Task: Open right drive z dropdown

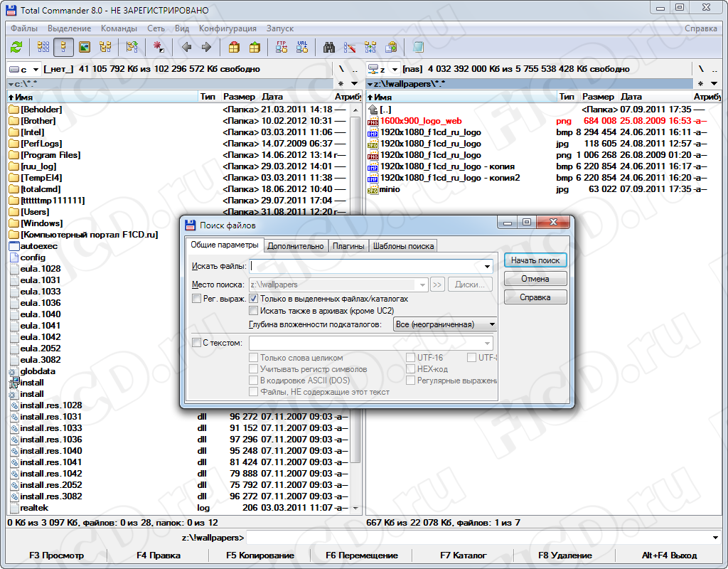Action: [x=395, y=70]
